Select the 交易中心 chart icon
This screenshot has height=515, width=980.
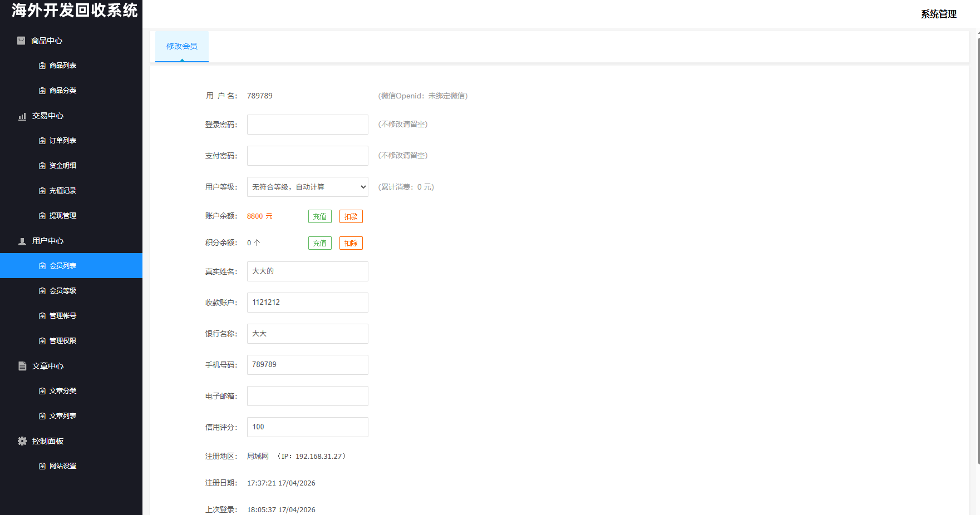click(x=22, y=116)
